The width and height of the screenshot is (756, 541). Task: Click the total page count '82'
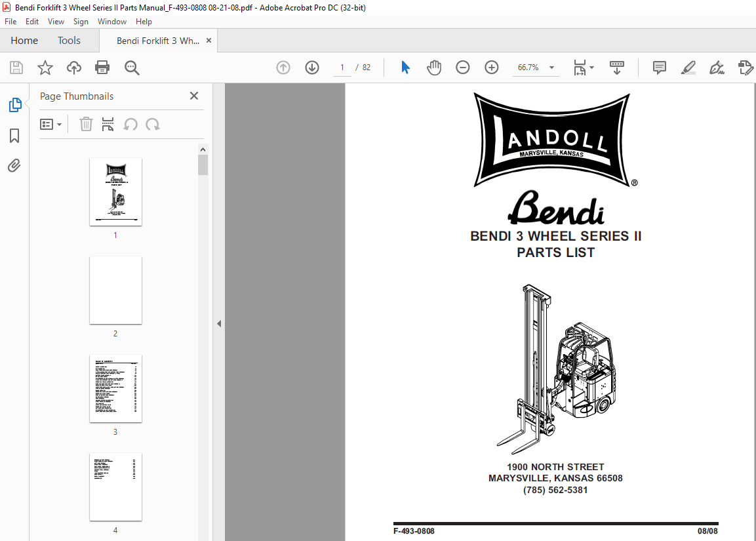[x=367, y=68]
